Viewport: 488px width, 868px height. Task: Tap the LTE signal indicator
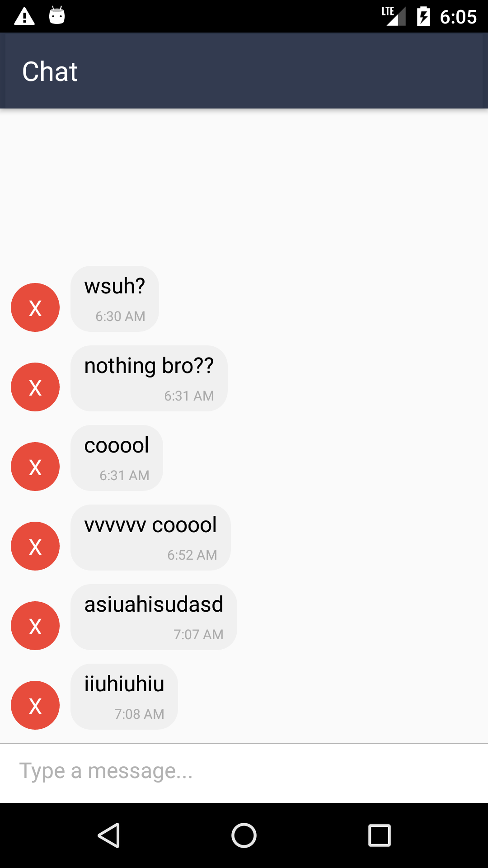tap(394, 16)
